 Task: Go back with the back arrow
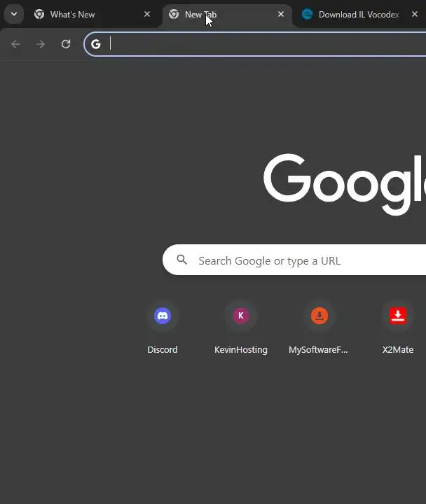point(15,44)
